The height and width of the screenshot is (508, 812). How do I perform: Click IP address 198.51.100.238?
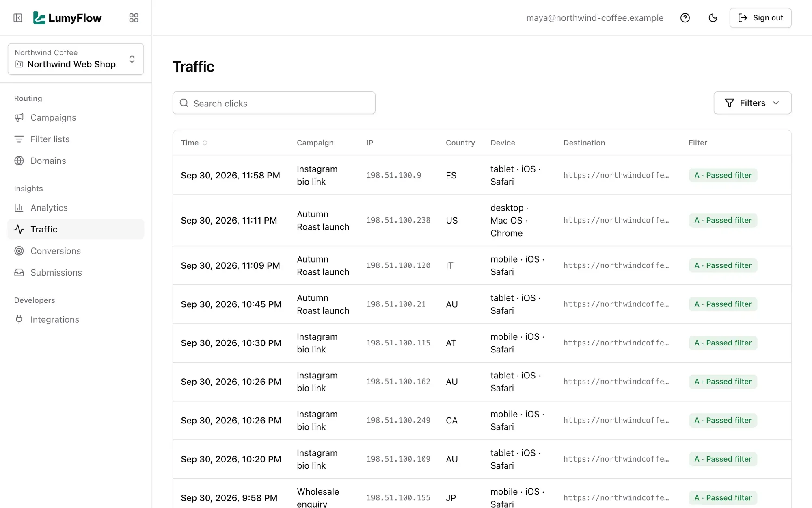point(398,221)
